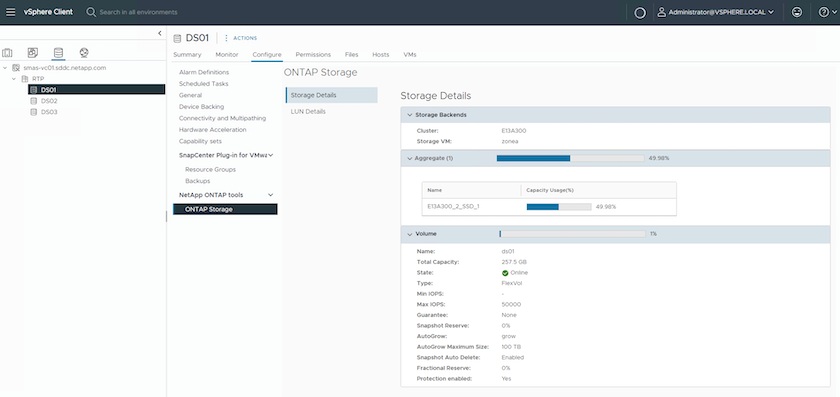Open the help question mark menu
The image size is (840, 397).
(x=827, y=12)
